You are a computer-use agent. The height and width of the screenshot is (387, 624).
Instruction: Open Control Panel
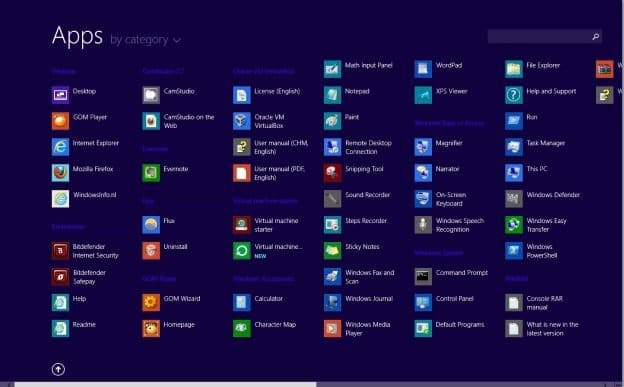point(445,302)
